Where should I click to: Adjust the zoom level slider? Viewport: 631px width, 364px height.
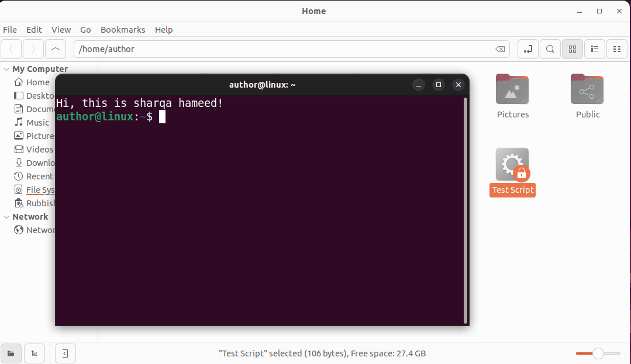tap(598, 353)
